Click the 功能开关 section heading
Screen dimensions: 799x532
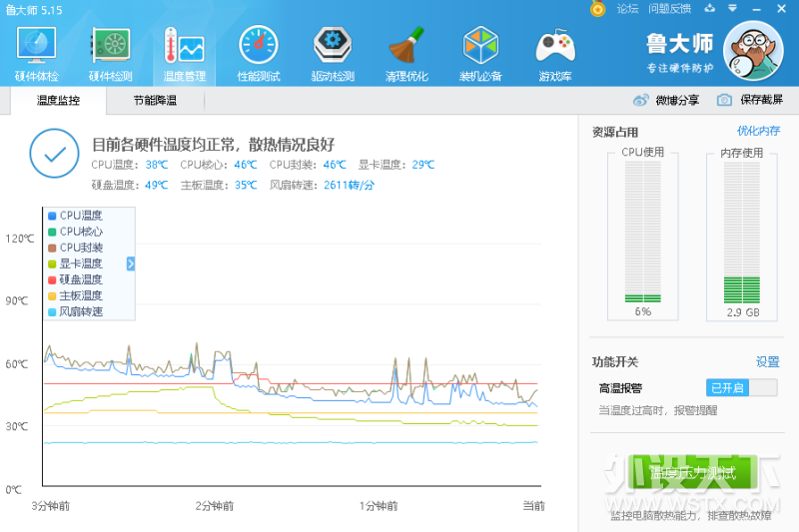tap(615, 362)
